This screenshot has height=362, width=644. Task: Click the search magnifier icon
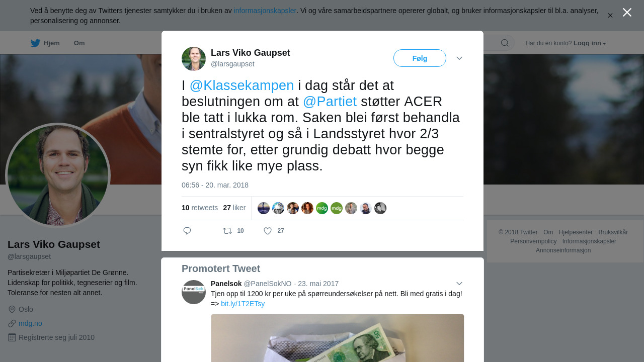[x=505, y=43]
